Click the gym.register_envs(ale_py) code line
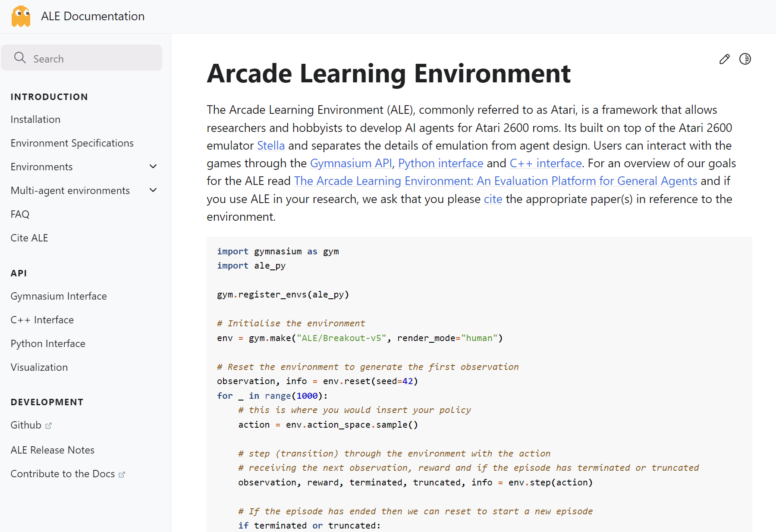Viewport: 776px width, 532px height. [283, 295]
